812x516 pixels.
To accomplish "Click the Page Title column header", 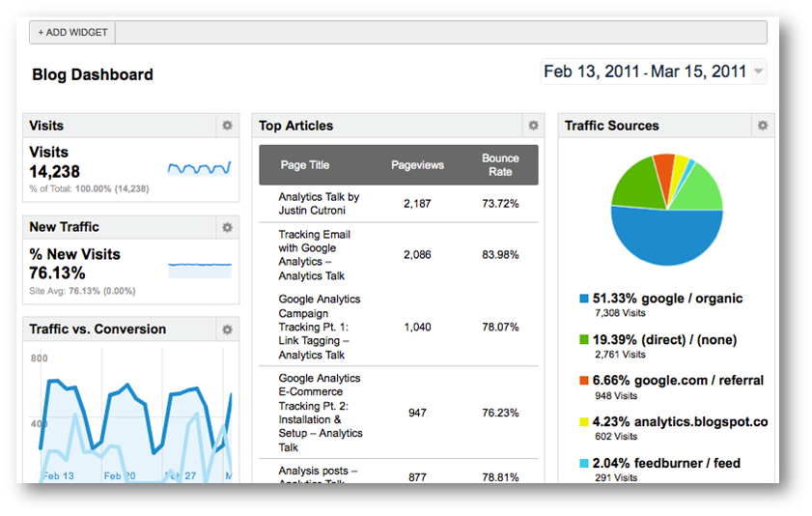I will [306, 165].
